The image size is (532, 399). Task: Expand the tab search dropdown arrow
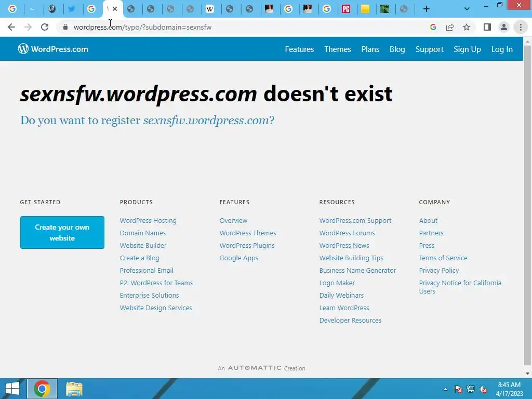[467, 9]
